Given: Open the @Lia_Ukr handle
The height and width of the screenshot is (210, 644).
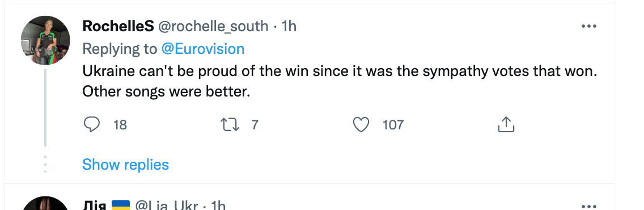Looking at the screenshot, I should pos(166,205).
